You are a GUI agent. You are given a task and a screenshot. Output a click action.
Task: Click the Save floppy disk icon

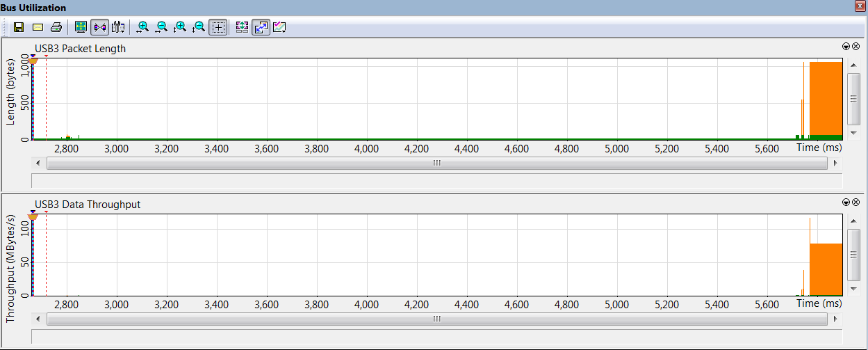point(19,27)
